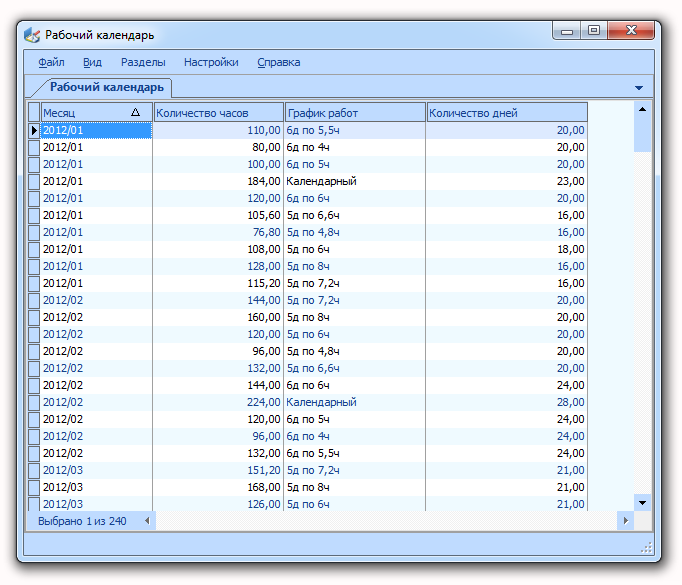Click the current-row arrow indicator in the first row
Viewport: 682px width, 585px height.
pyautogui.click(x=34, y=130)
